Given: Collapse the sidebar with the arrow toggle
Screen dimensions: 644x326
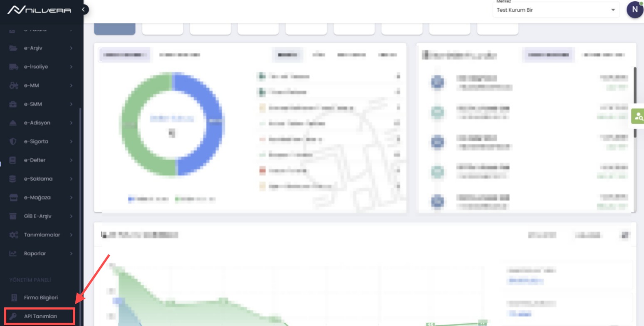Looking at the screenshot, I should 84,9.
